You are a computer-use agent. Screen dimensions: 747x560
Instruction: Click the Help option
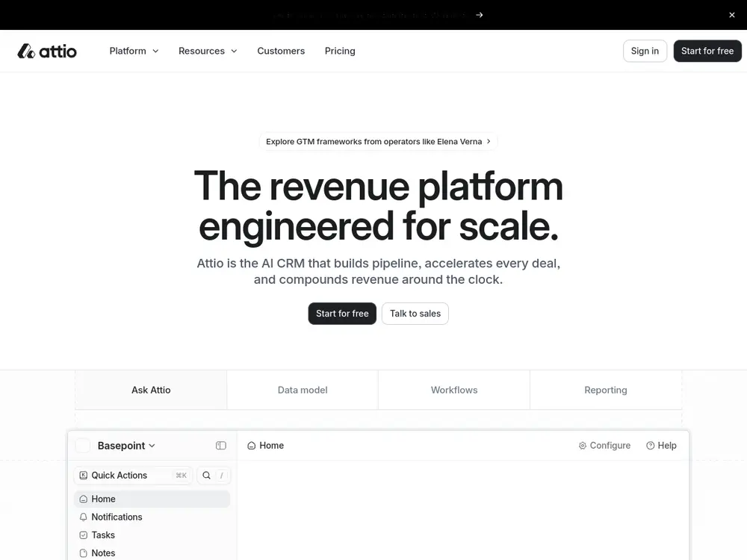tap(661, 446)
